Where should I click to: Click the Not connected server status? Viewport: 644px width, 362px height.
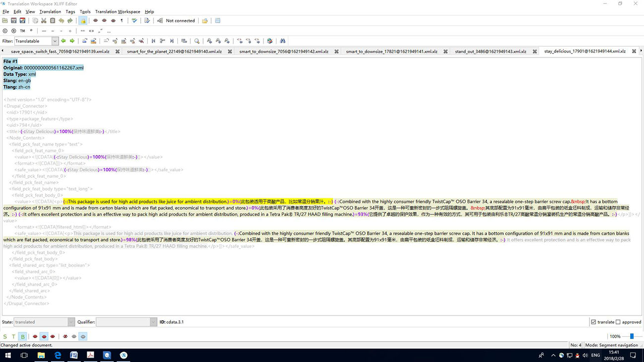point(180,21)
